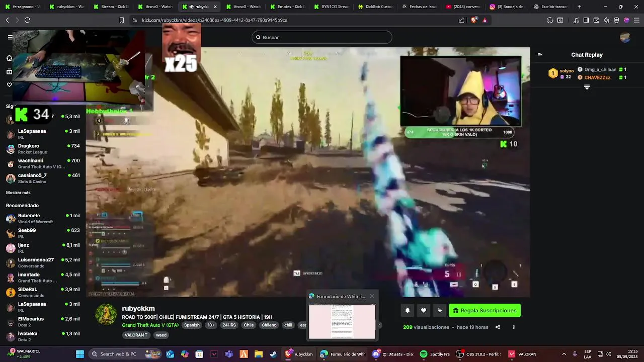This screenshot has height=362, width=644.
Task: Click the browser address bar URL
Action: [214, 20]
